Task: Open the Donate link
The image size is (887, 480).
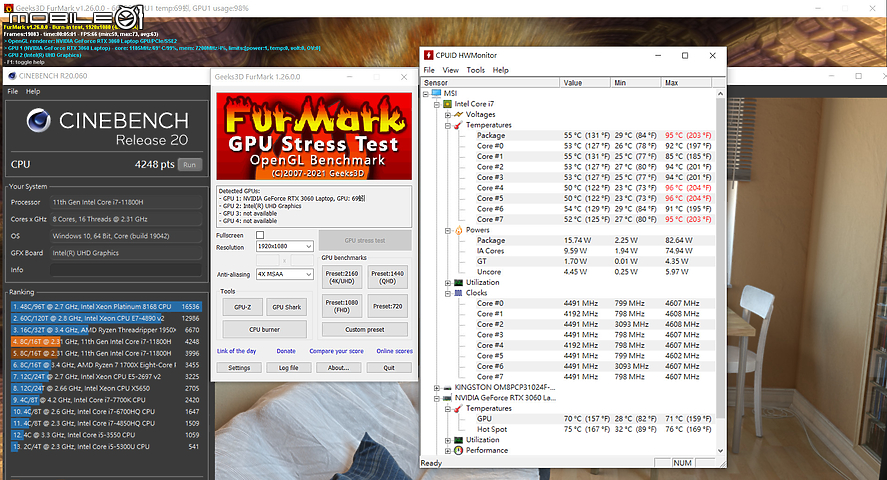Action: click(x=286, y=351)
